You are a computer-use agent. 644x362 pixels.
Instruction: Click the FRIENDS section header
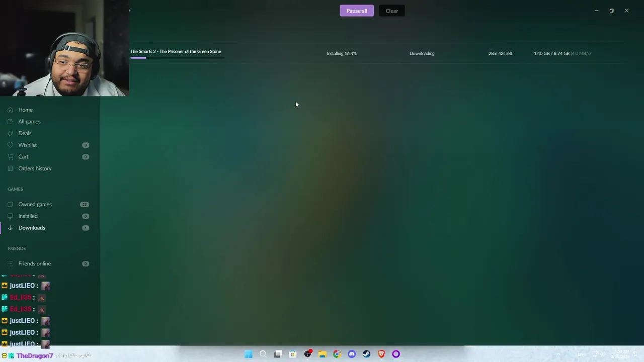(17, 248)
